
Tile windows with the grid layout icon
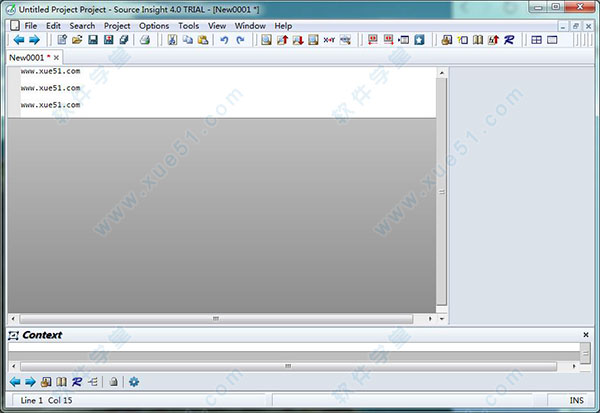pyautogui.click(x=536, y=40)
